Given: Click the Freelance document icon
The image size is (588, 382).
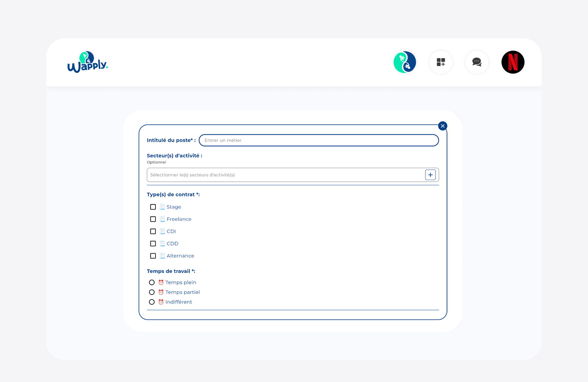Looking at the screenshot, I should tap(162, 219).
